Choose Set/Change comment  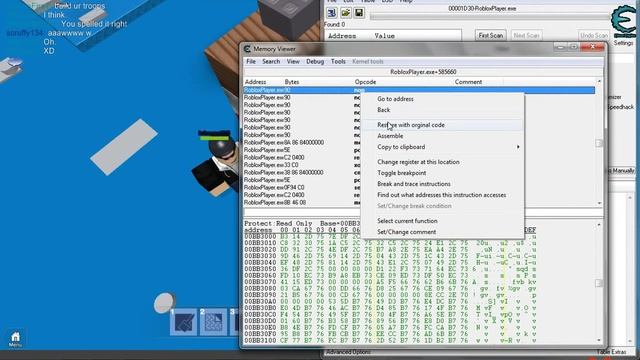(407, 232)
